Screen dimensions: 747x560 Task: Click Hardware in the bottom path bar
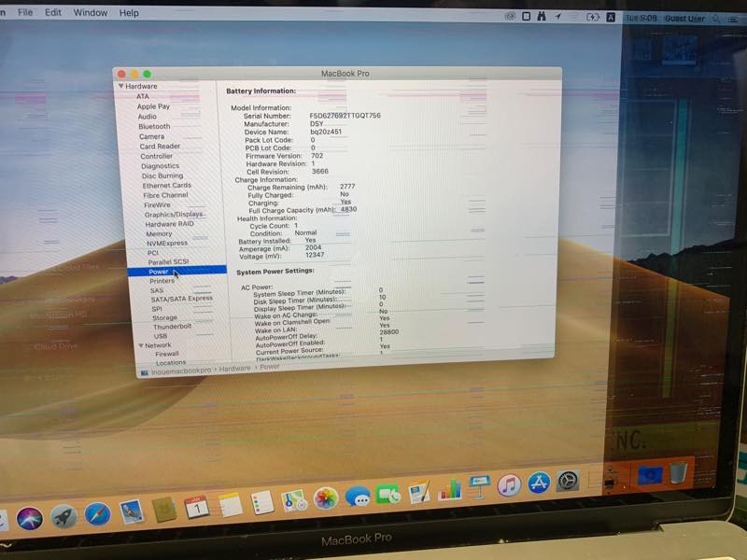tap(235, 368)
